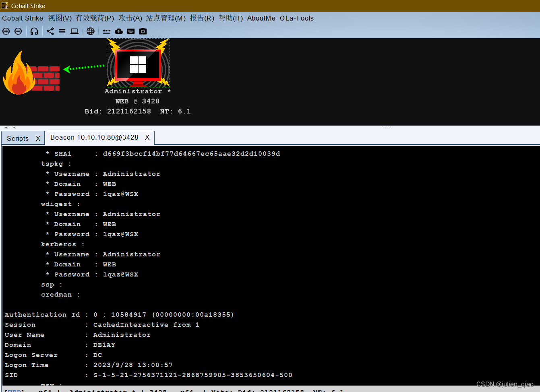
Task: Open screenshots via the camera icon
Action: click(143, 31)
